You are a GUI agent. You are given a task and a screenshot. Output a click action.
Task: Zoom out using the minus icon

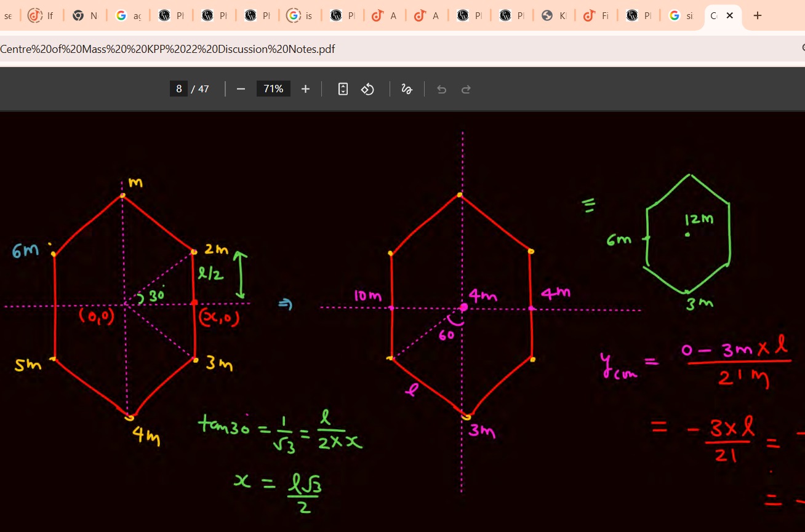[x=240, y=89]
